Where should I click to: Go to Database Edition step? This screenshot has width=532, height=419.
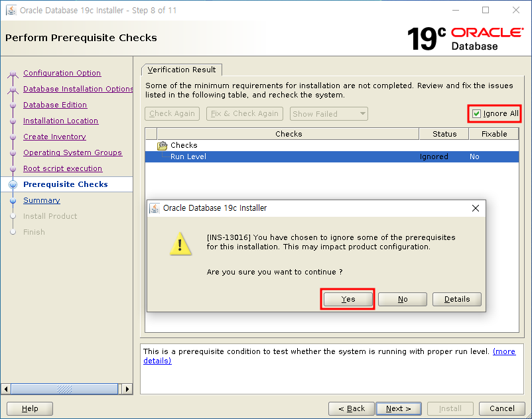point(55,105)
